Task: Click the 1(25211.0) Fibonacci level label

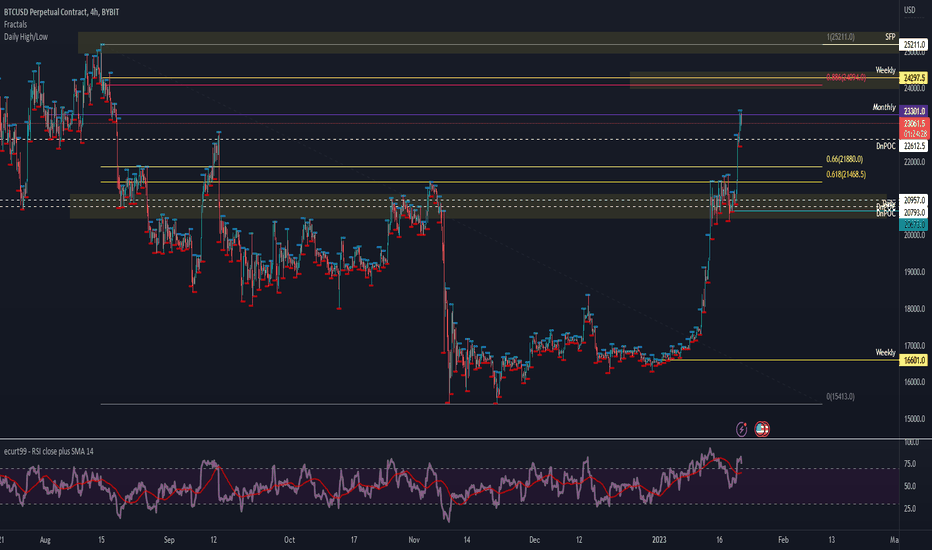Action: (840, 37)
